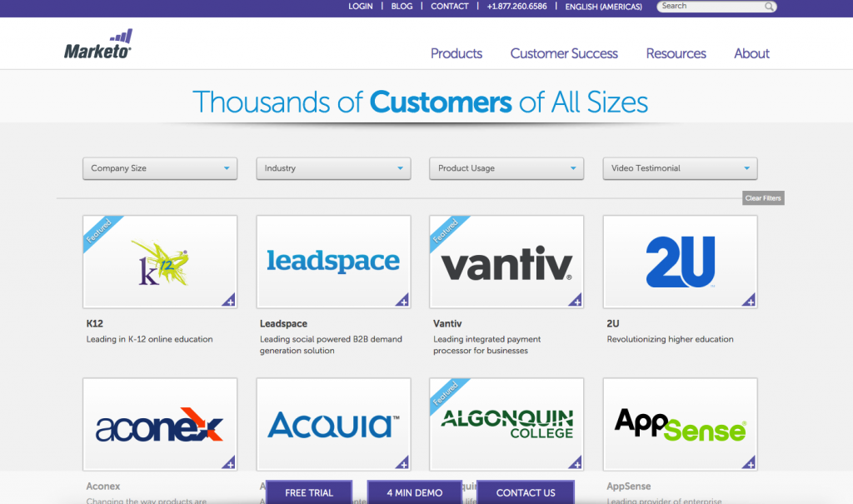Expand the Vantiv card plus icon
This screenshot has width=853, height=504.
coord(576,301)
